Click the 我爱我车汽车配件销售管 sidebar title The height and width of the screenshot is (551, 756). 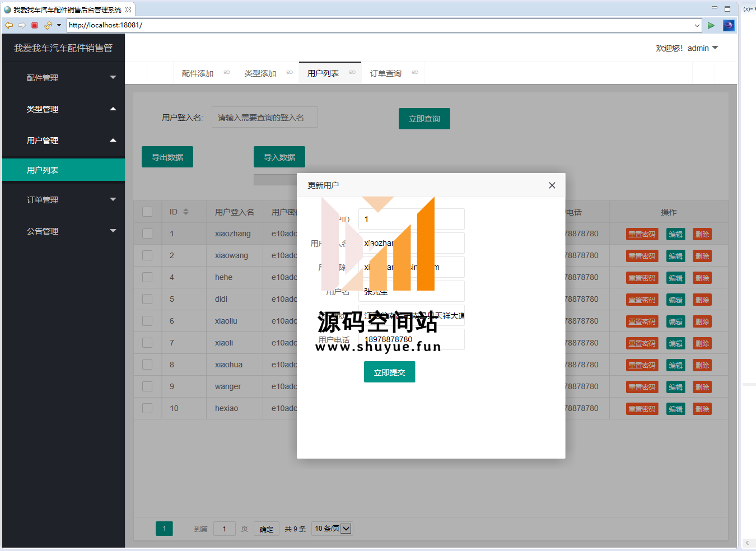[x=63, y=48]
